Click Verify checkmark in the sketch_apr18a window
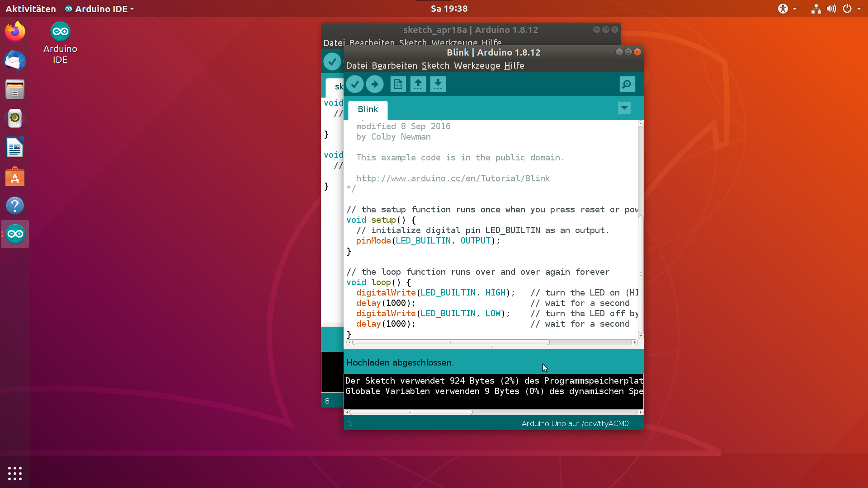 [x=332, y=61]
